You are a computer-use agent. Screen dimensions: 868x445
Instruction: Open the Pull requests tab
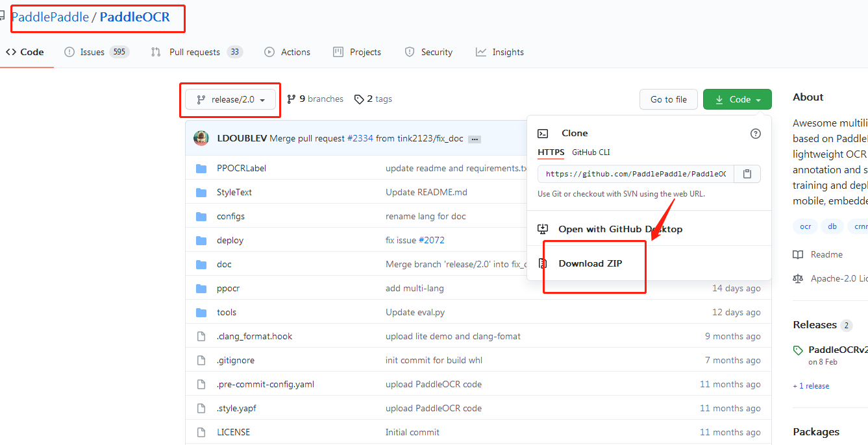[197, 52]
